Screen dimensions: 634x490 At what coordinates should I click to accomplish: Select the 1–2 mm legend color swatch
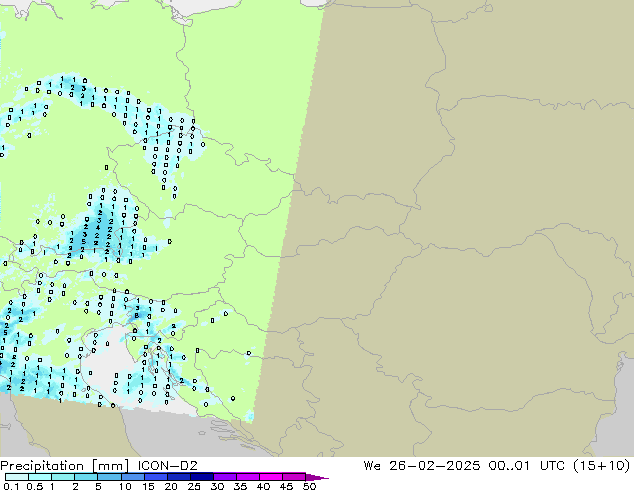tap(63, 477)
